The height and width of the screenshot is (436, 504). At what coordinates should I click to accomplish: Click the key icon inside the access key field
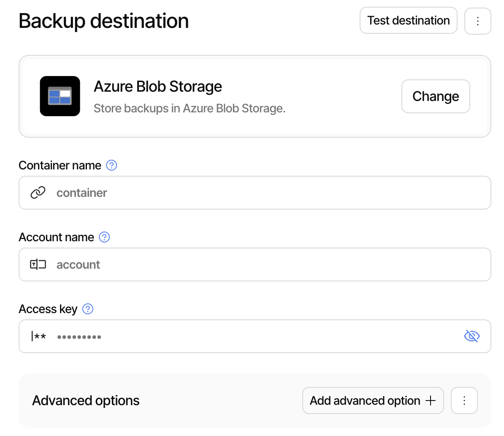pos(38,336)
